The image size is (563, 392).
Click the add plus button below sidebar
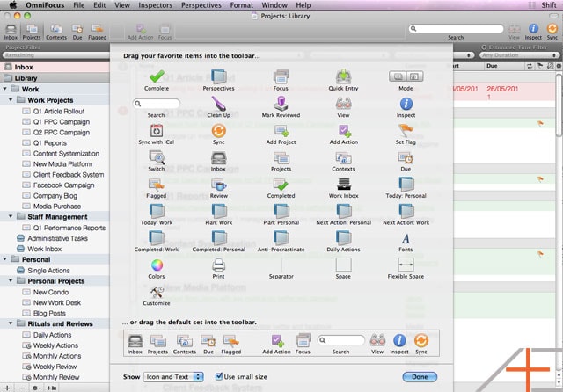pyautogui.click(x=7, y=388)
